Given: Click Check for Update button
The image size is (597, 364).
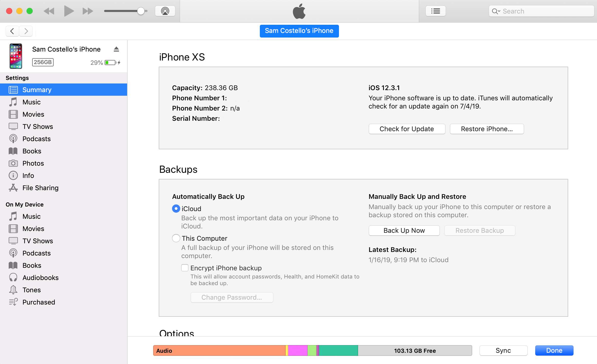Looking at the screenshot, I should coord(406,128).
